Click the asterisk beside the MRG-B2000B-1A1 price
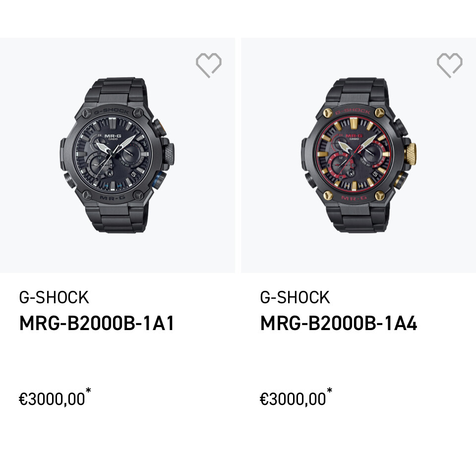The height and width of the screenshot is (475, 476). point(88,391)
